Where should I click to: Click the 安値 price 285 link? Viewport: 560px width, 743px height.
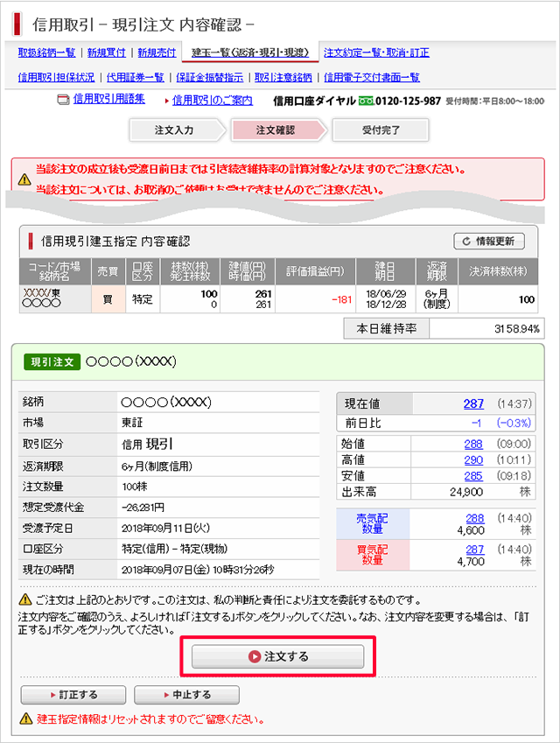(x=473, y=476)
